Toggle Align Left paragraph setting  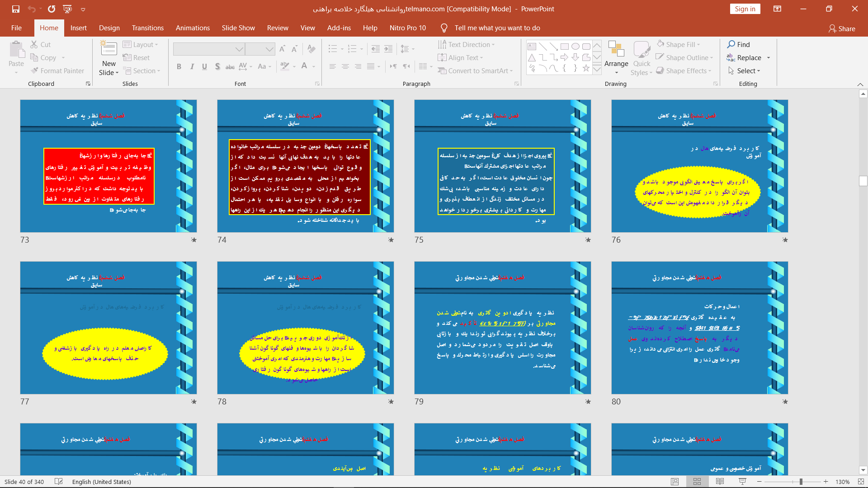pyautogui.click(x=333, y=66)
